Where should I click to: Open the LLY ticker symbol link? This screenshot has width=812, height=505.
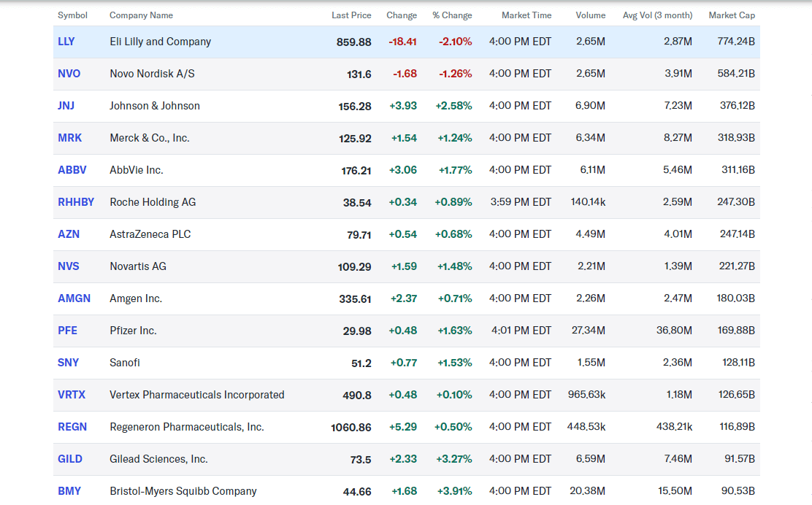click(x=66, y=42)
